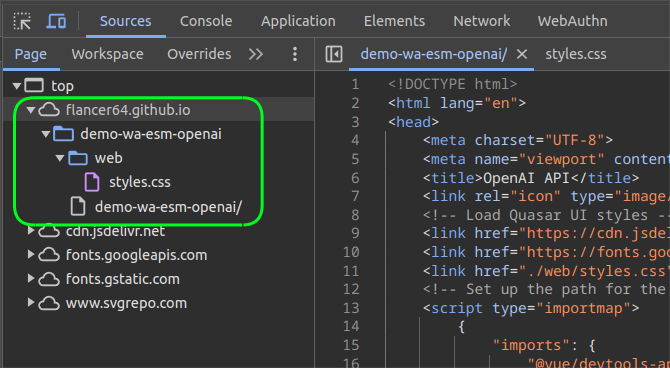The width and height of the screenshot is (670, 368).
Task: Open demo-wa-esm-openai/ document in file tree
Action: [168, 207]
